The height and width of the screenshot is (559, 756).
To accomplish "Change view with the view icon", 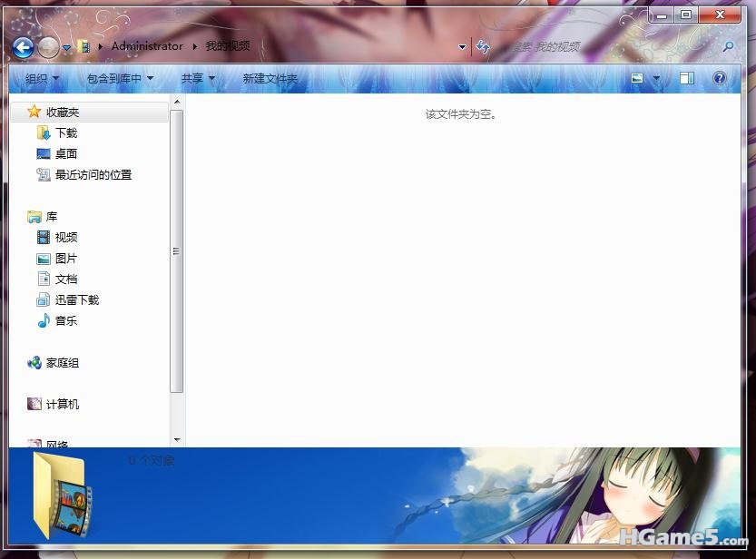I will pos(637,77).
